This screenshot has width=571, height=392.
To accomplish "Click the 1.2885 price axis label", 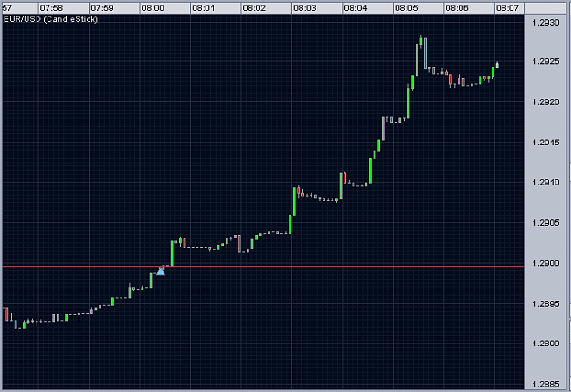I will (545, 384).
